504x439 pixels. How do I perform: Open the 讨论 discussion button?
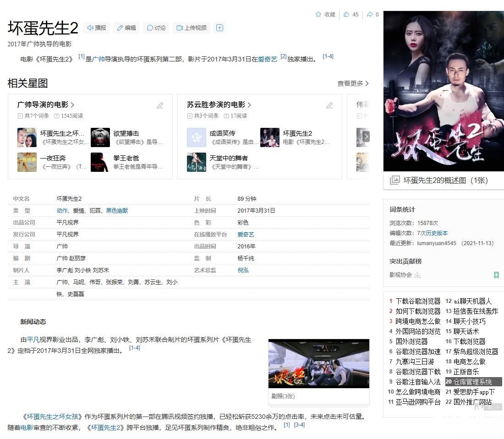click(x=156, y=28)
